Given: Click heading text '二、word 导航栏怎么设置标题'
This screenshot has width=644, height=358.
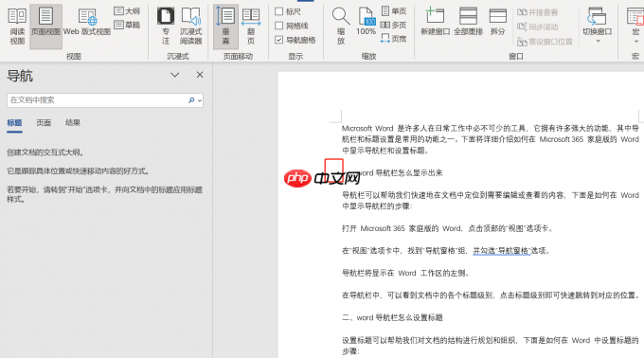Looking at the screenshot, I should 392,317.
